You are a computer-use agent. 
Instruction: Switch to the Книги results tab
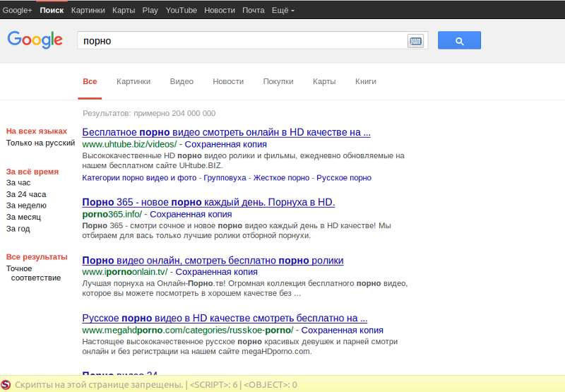(366, 82)
